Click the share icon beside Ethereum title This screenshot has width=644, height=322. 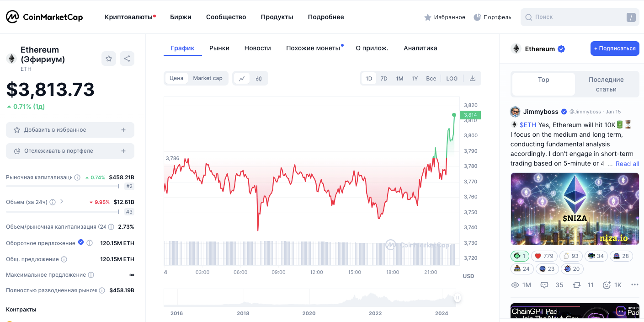point(127,59)
